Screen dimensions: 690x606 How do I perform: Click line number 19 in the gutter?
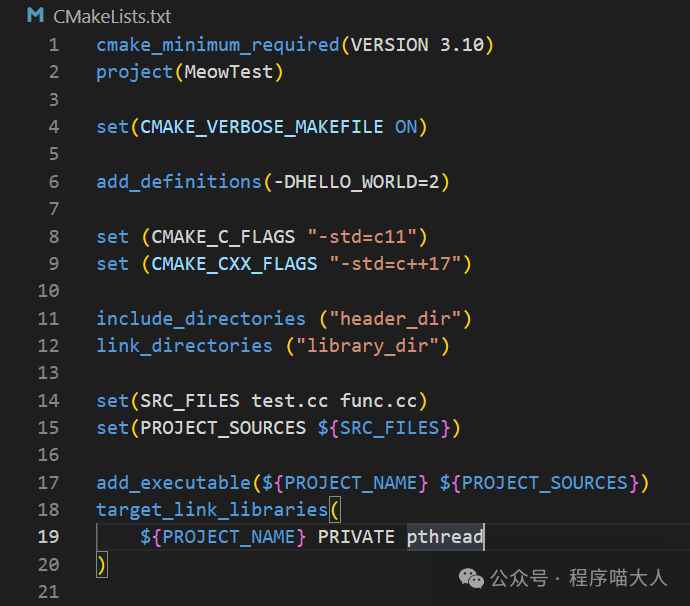click(48, 537)
